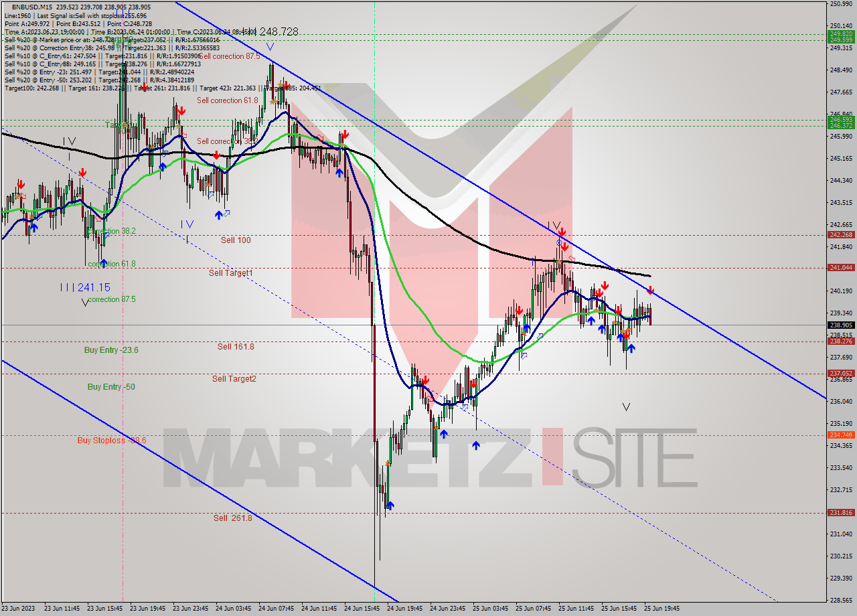Click the 234.749 price tag

[x=841, y=435]
